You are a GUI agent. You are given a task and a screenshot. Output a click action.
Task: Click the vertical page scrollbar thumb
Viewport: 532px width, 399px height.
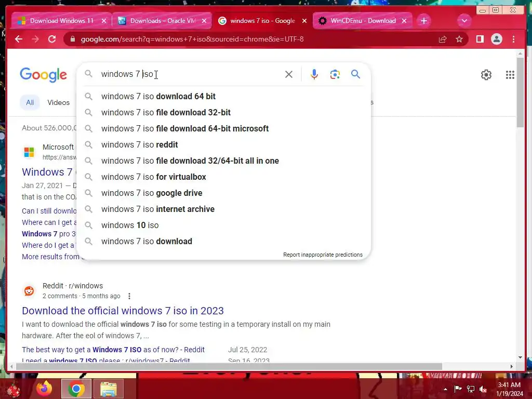click(520, 92)
